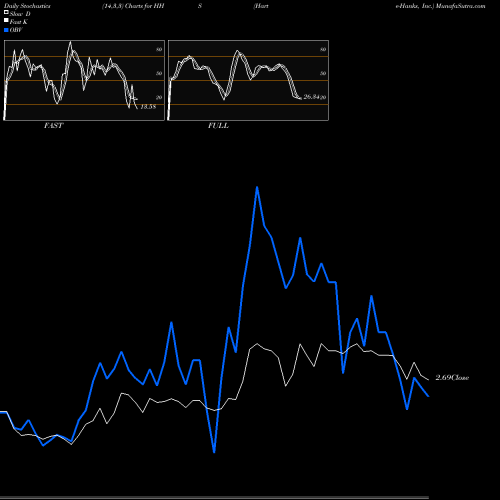Click the 20 level label in FAST chart
Viewport: 500px width, 500px height.
(159, 97)
